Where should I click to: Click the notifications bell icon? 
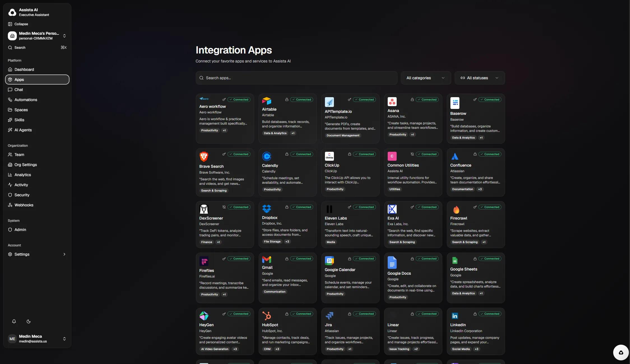(14, 321)
